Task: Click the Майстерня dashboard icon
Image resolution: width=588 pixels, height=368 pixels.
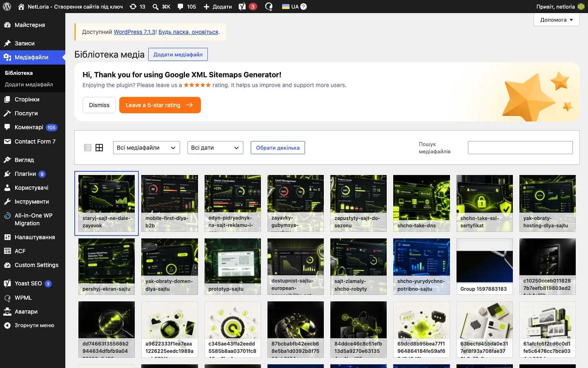Action: tap(7, 25)
